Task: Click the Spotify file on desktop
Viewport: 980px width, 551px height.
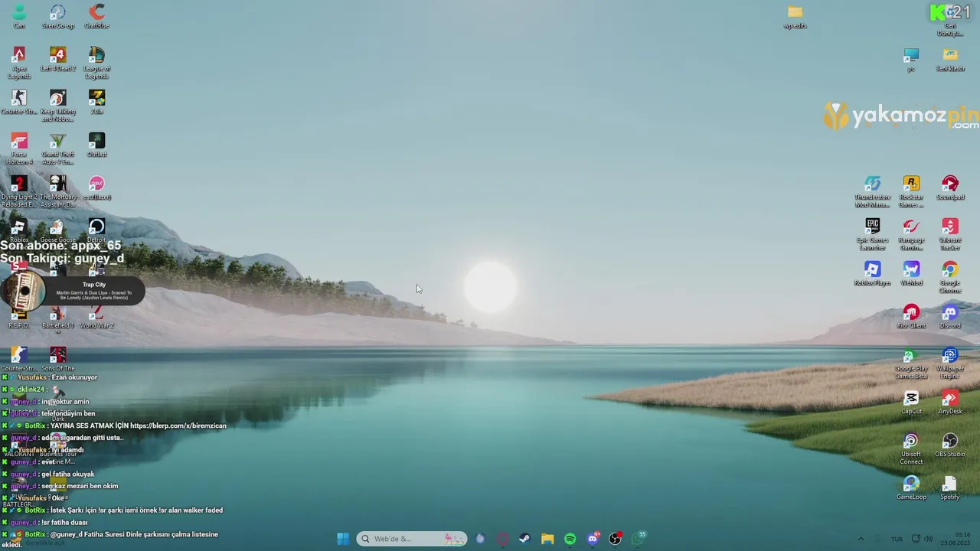Action: 950,487
